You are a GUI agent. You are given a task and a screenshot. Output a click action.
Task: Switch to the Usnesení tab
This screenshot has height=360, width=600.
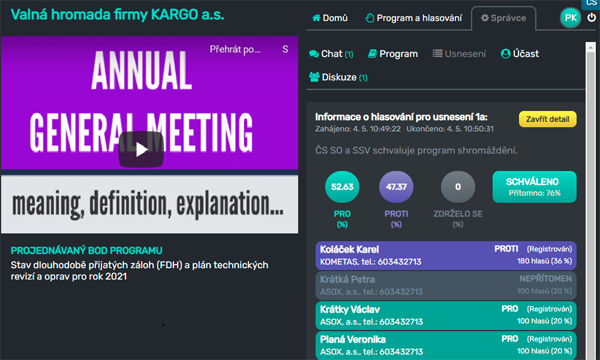[x=459, y=54]
